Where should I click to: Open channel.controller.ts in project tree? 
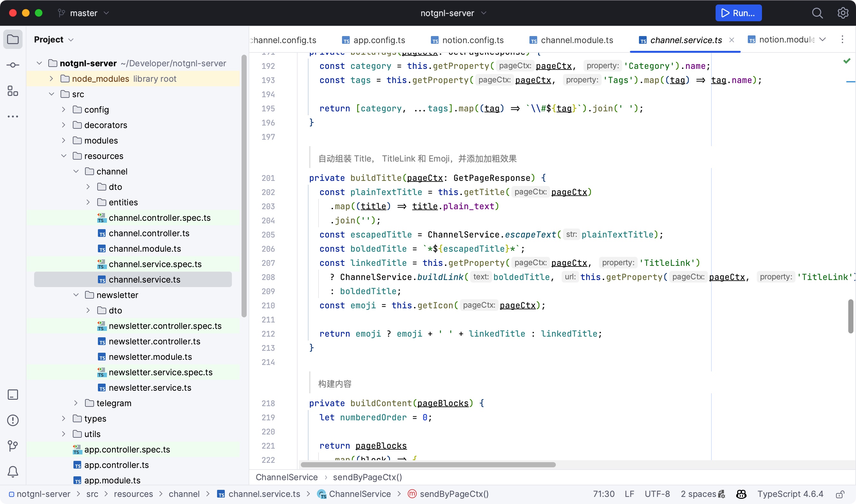149,233
